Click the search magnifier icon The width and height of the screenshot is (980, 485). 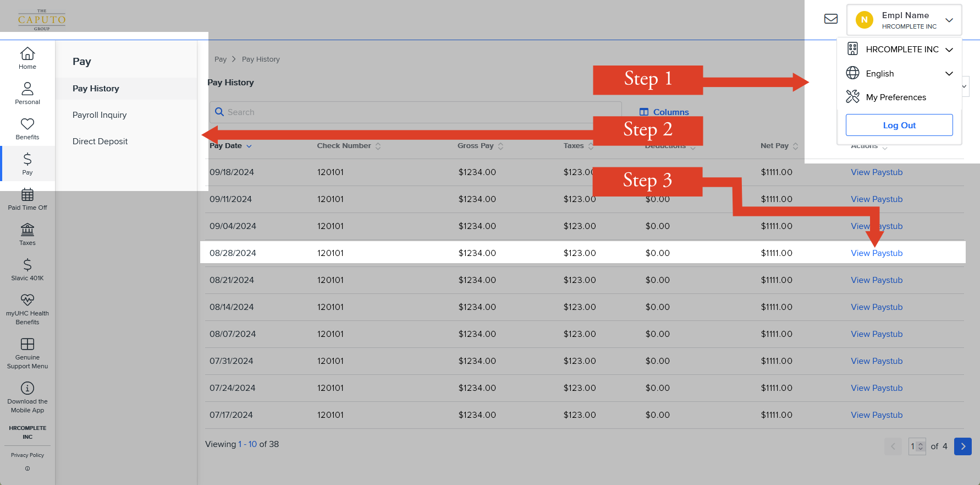[219, 112]
